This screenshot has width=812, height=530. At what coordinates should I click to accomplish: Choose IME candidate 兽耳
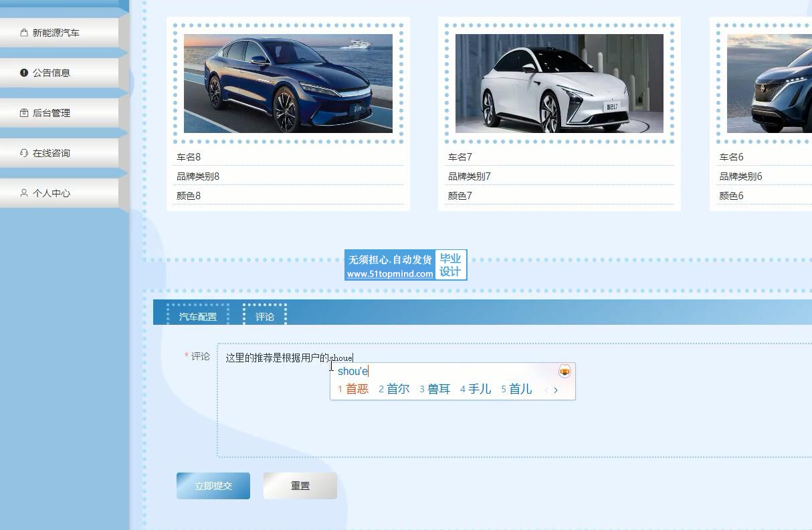click(435, 389)
